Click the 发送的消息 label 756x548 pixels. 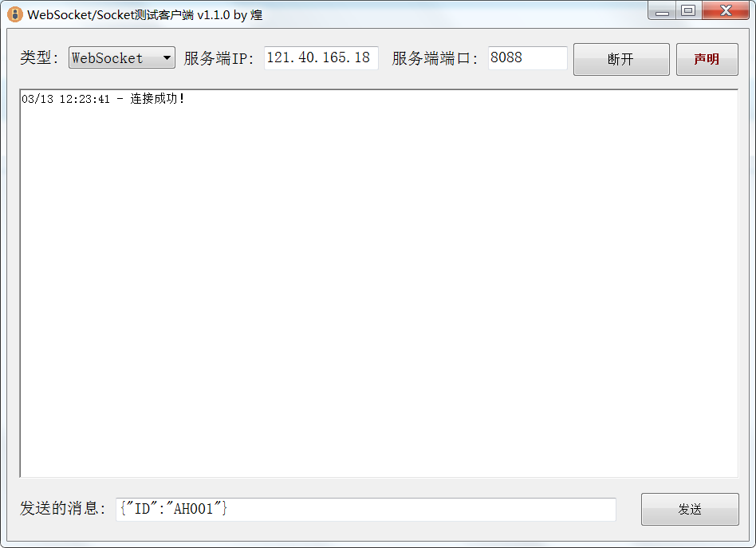point(63,508)
